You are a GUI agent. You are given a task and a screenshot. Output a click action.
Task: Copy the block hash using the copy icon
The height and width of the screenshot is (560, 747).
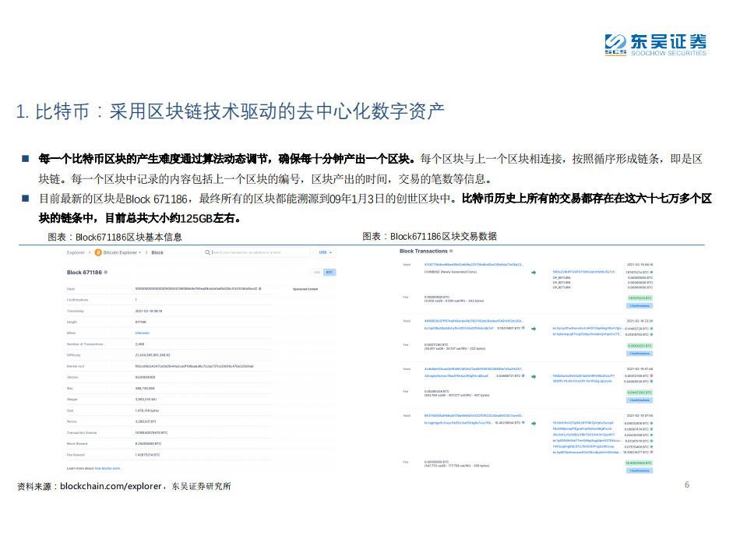pyautogui.click(x=261, y=290)
